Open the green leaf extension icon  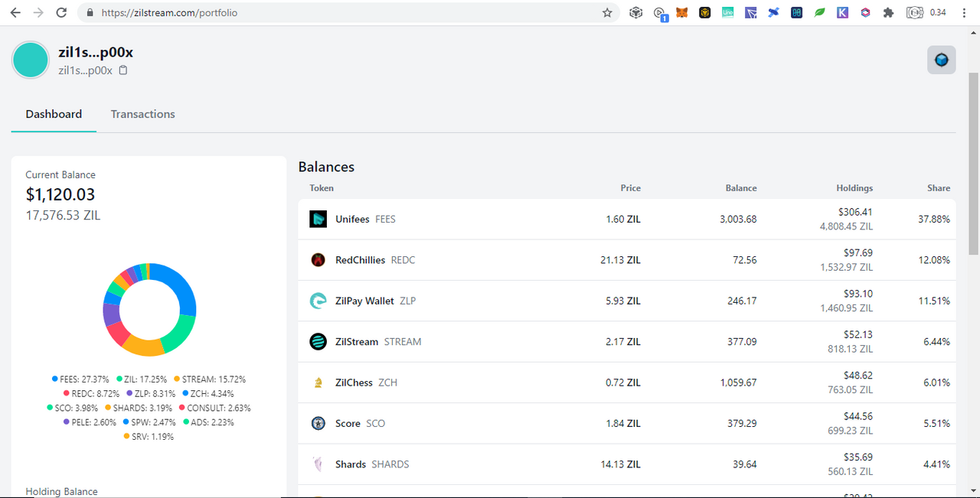[x=819, y=12]
